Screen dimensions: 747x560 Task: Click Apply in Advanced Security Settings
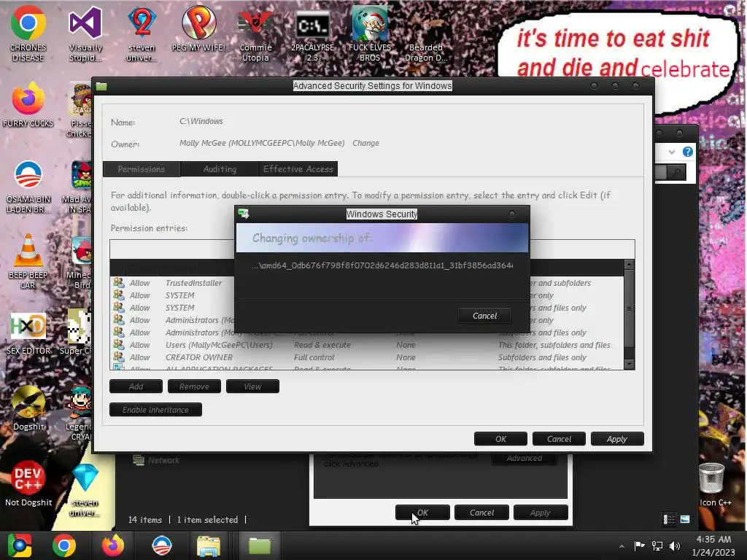617,438
